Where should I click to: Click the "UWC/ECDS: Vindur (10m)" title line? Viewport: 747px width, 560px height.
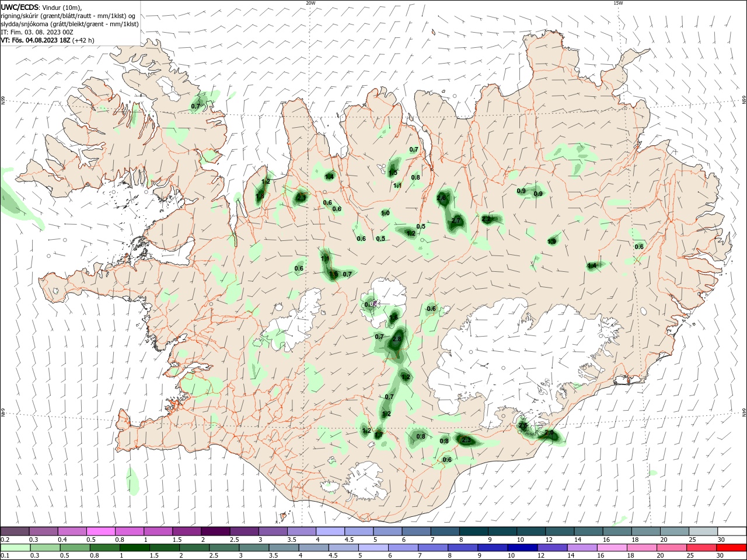41,7
